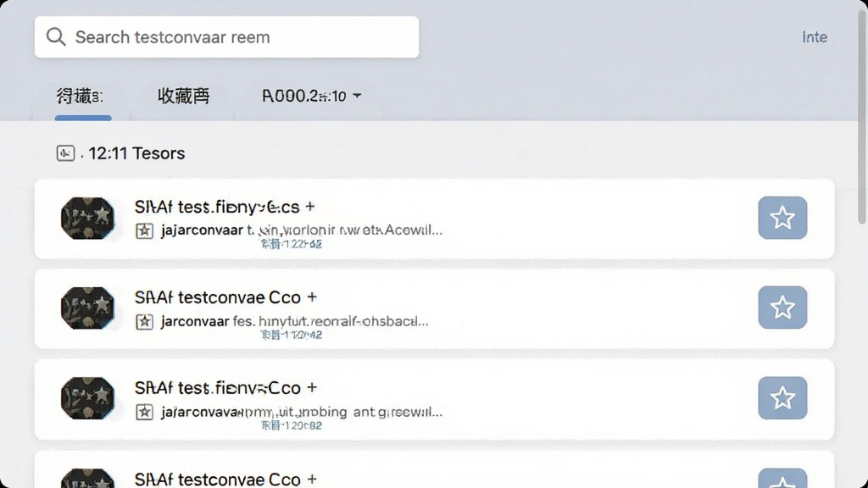The height and width of the screenshot is (488, 868).
Task: Open the "SAAf test.fienvsCco +" title
Action: pos(225,388)
